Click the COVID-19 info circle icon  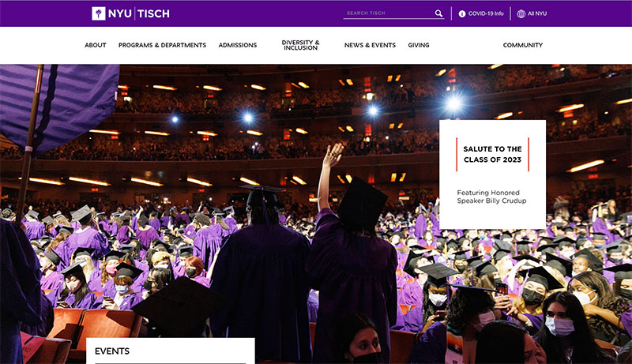(462, 13)
